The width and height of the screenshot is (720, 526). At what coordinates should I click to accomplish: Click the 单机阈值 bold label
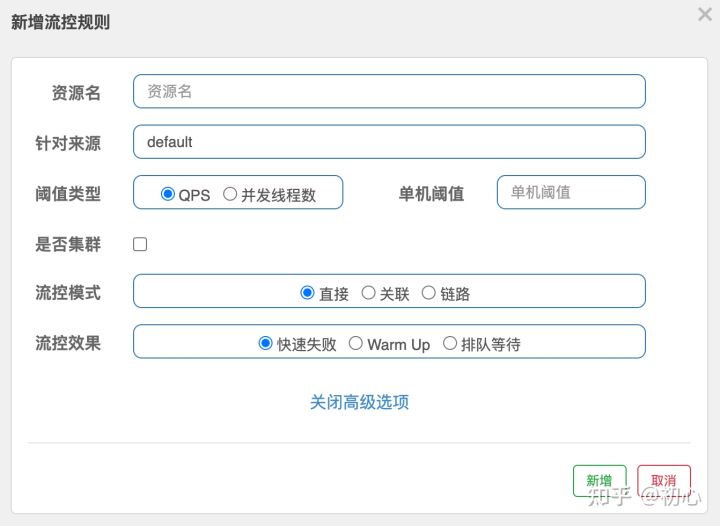[x=432, y=194]
